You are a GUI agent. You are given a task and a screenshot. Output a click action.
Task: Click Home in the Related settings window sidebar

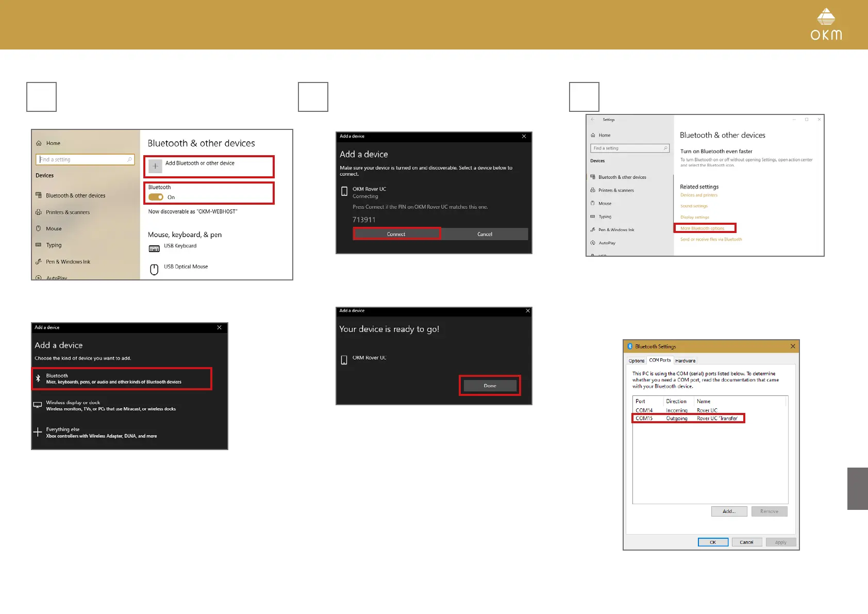coord(600,135)
